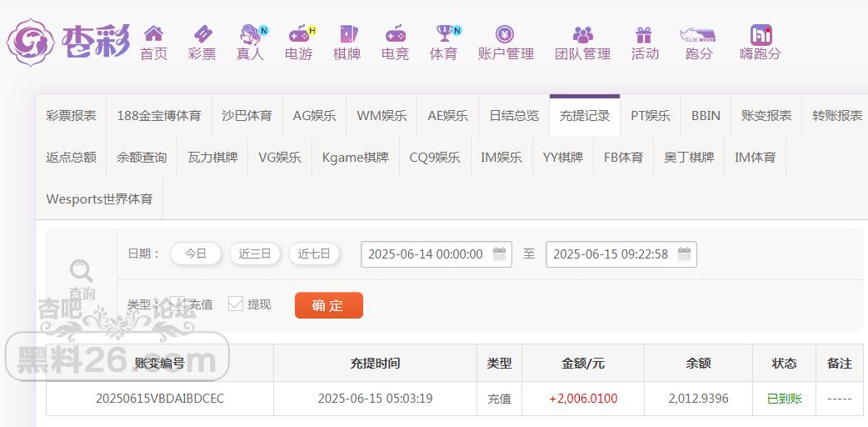
Task: Toggle the 提现 type checkbox
Action: click(x=236, y=304)
